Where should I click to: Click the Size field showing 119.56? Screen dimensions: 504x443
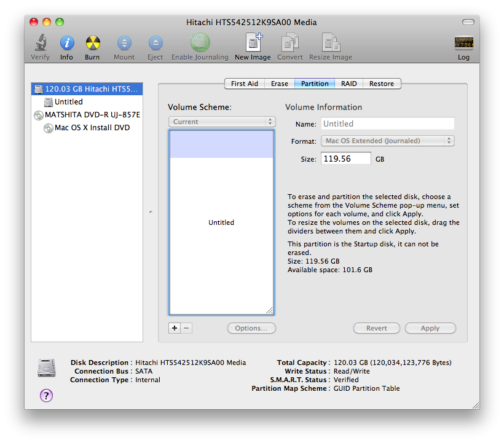point(346,159)
